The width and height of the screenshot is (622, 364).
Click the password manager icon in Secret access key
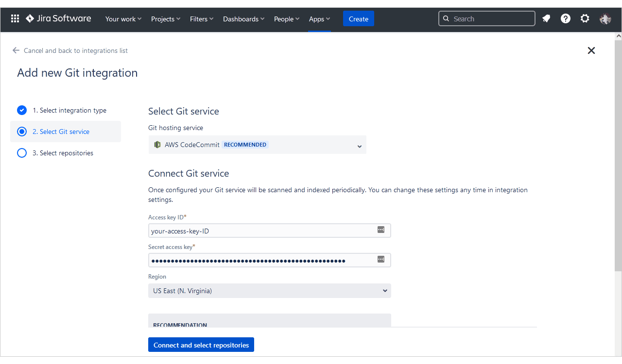pyautogui.click(x=381, y=260)
